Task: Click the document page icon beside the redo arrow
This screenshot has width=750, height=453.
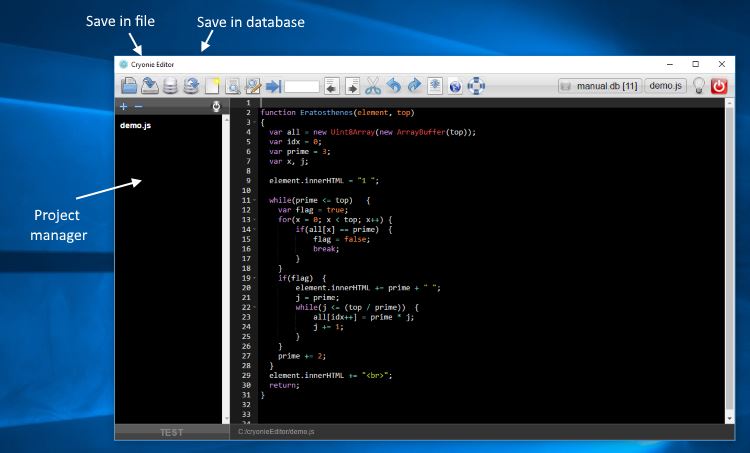Action: click(x=435, y=86)
